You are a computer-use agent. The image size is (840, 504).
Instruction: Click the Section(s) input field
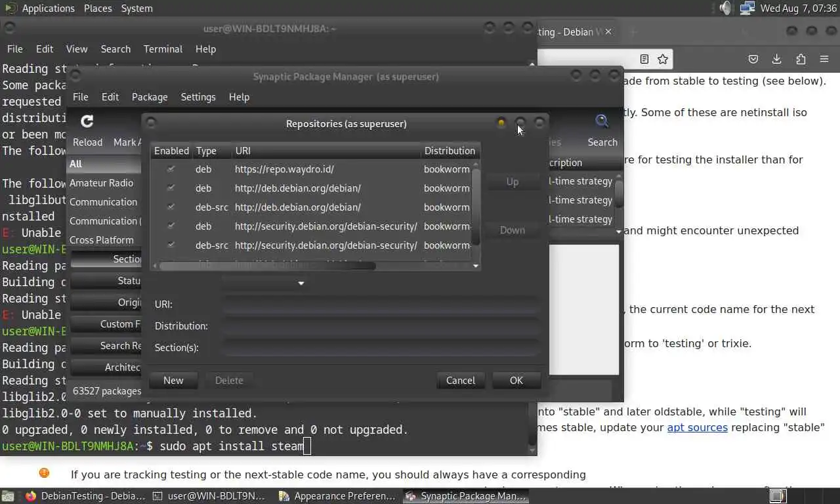[381, 348]
